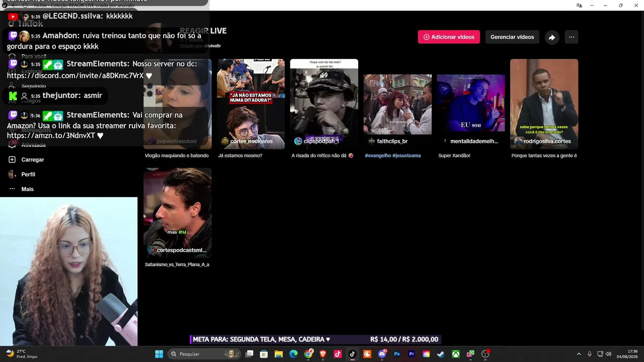Show hidden system tray icons
This screenshot has width=644, height=362.
tap(579, 354)
